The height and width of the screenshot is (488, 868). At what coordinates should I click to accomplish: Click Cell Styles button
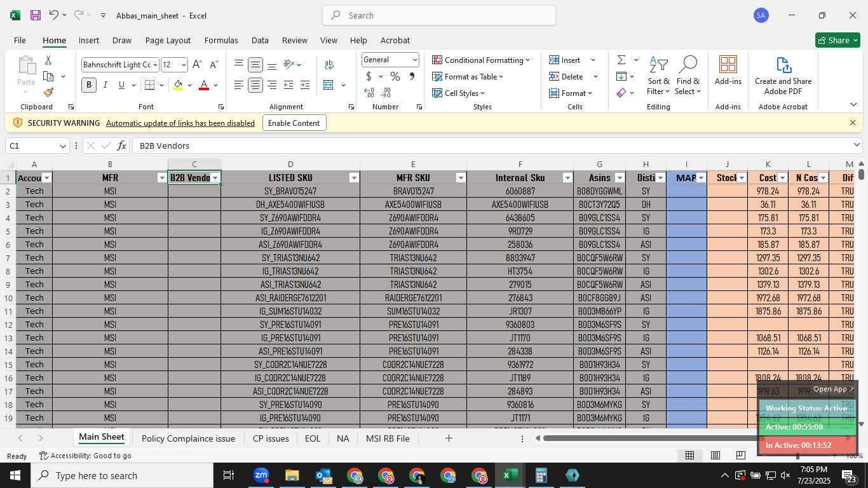458,93
